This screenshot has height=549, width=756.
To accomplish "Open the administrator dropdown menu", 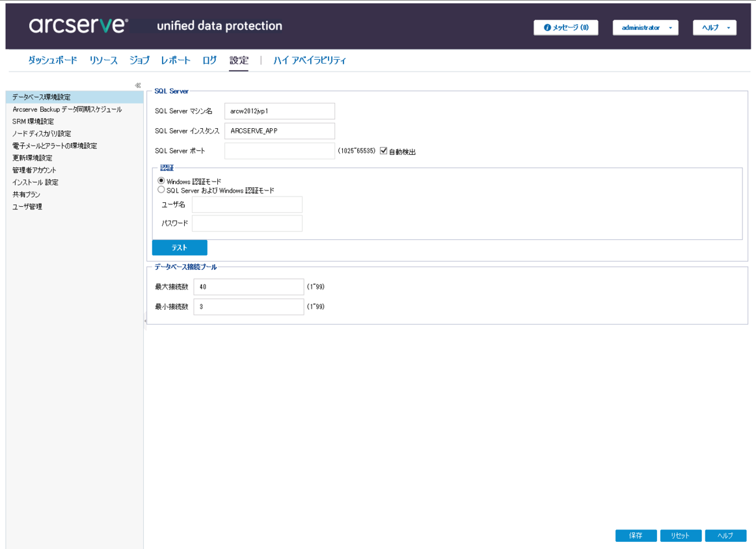I will click(645, 27).
